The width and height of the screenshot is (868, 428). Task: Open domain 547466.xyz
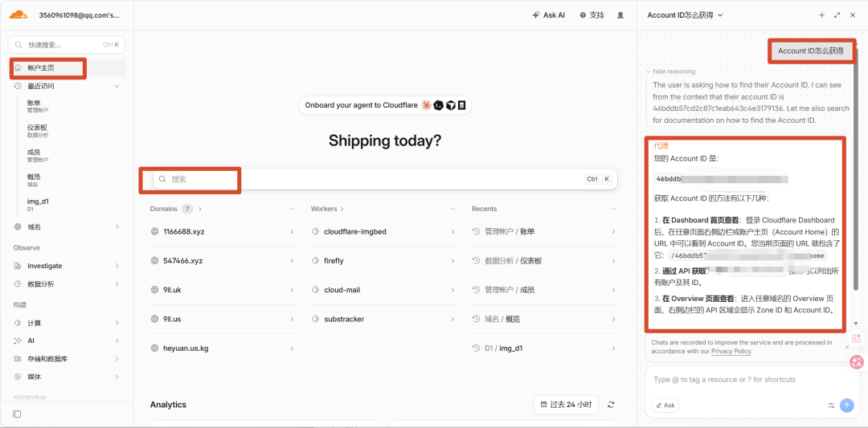(x=223, y=261)
